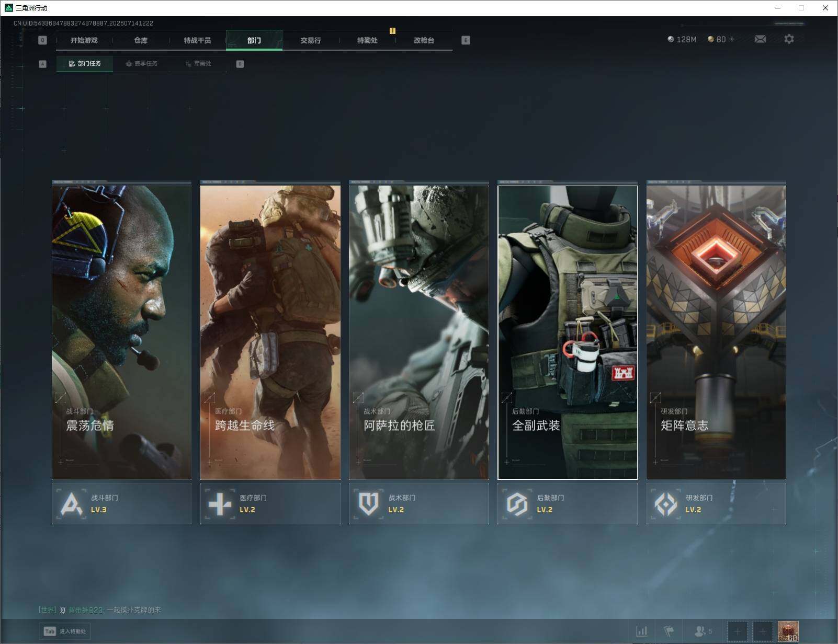Open the statistics bar chart icon

(642, 631)
